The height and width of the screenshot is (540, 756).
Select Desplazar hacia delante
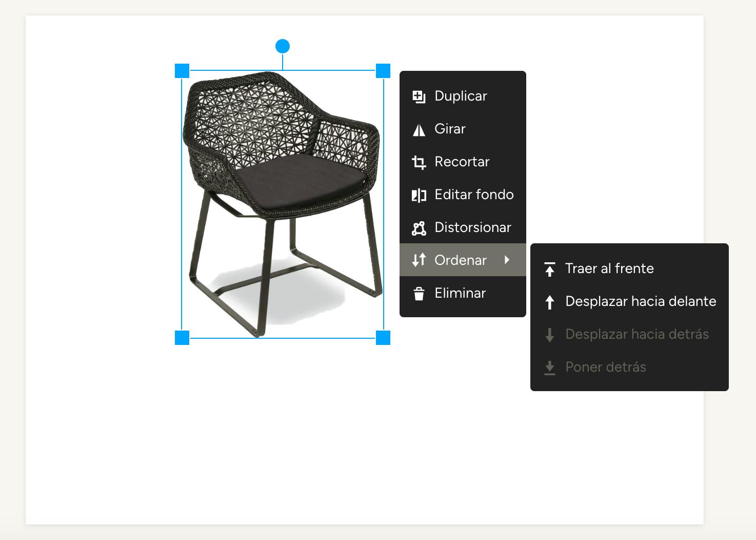[641, 301]
